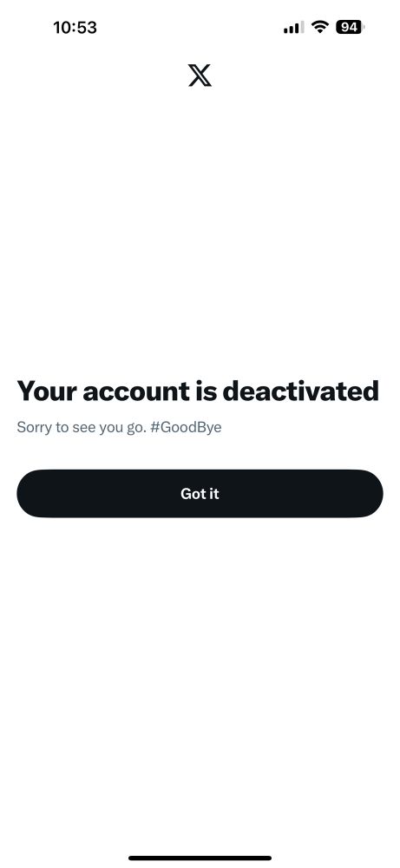Tap the Wi-Fi status icon
The height and width of the screenshot is (868, 400).
tap(320, 27)
